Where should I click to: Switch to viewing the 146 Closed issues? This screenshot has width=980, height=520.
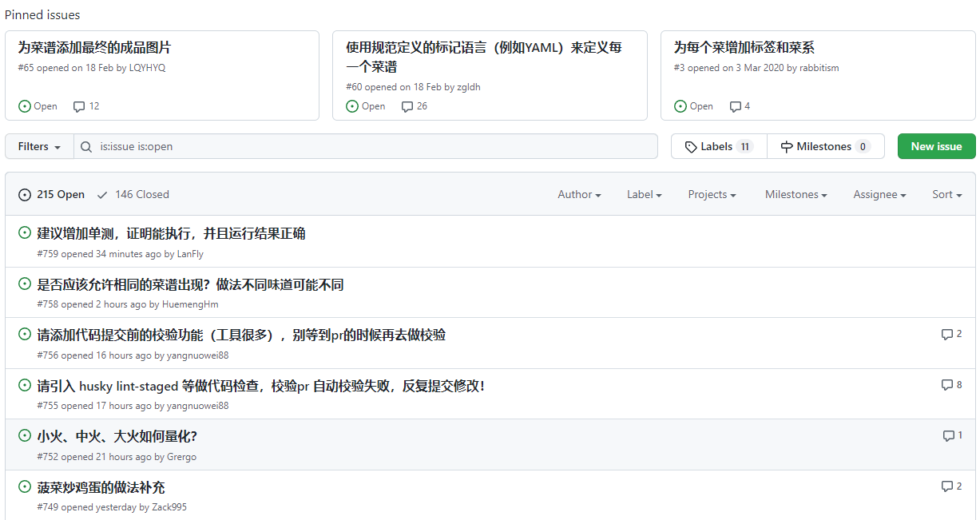141,194
